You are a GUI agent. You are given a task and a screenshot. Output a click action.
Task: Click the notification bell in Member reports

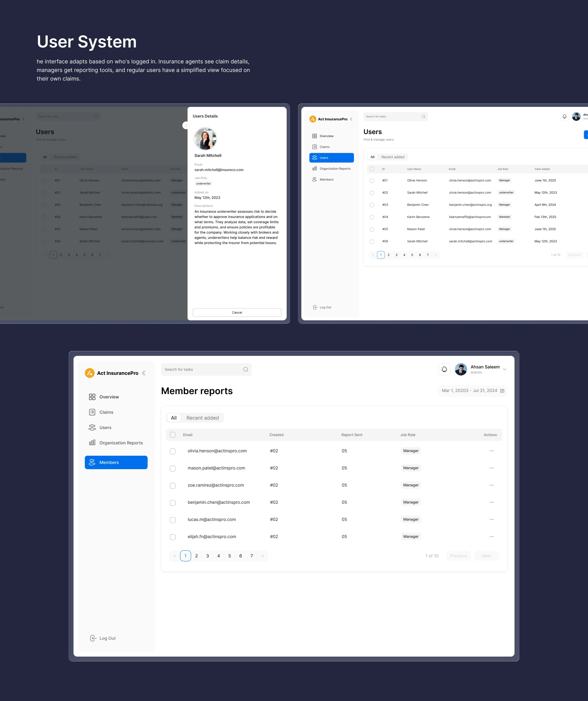[444, 369]
